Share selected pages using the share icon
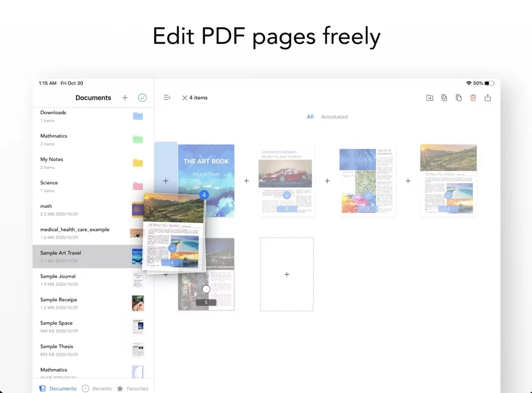This screenshot has width=532, height=393. coord(487,98)
